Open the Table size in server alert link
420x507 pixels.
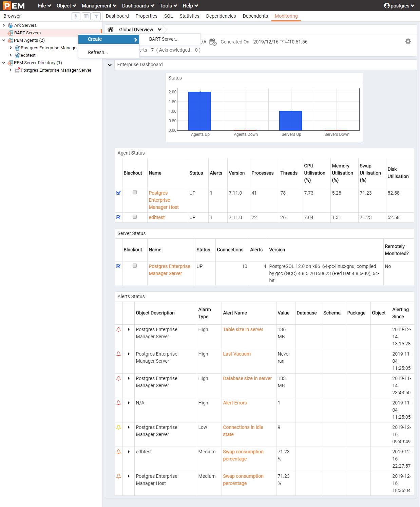click(x=243, y=329)
